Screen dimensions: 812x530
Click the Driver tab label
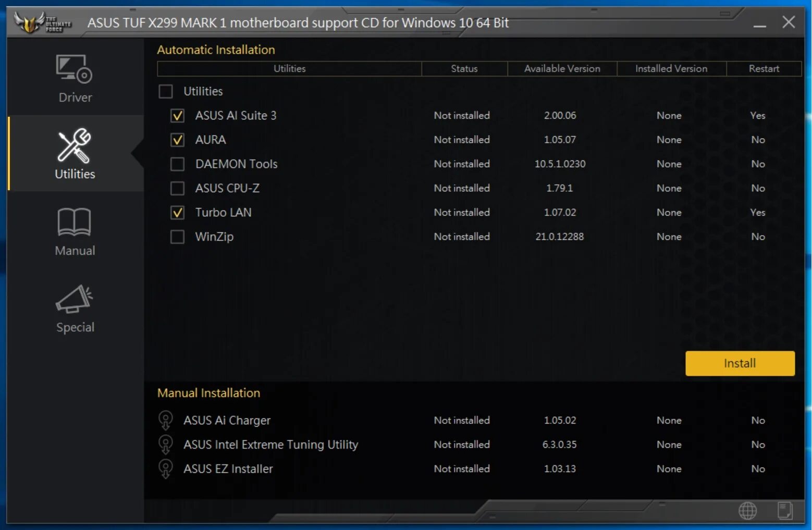75,97
